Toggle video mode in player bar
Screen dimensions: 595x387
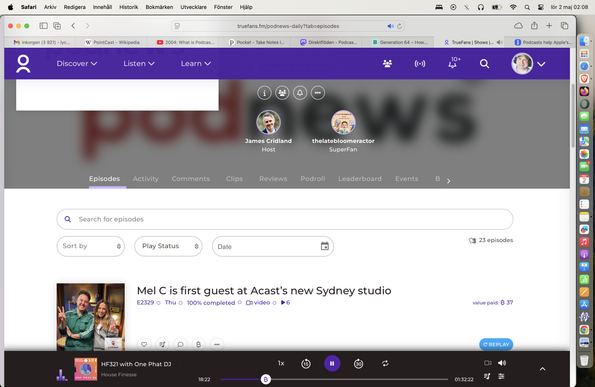coord(488,363)
